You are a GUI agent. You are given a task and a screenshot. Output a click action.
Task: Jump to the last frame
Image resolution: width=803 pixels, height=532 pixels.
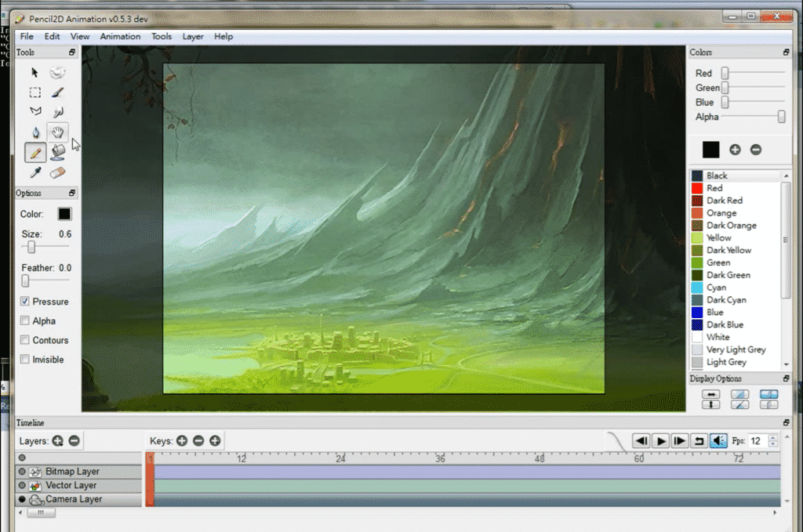(680, 440)
